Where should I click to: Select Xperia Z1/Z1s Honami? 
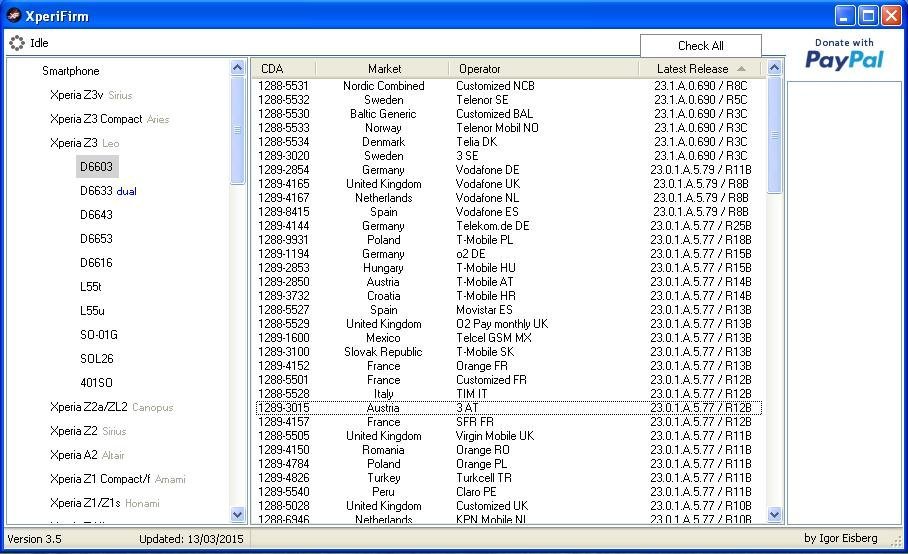click(104, 503)
